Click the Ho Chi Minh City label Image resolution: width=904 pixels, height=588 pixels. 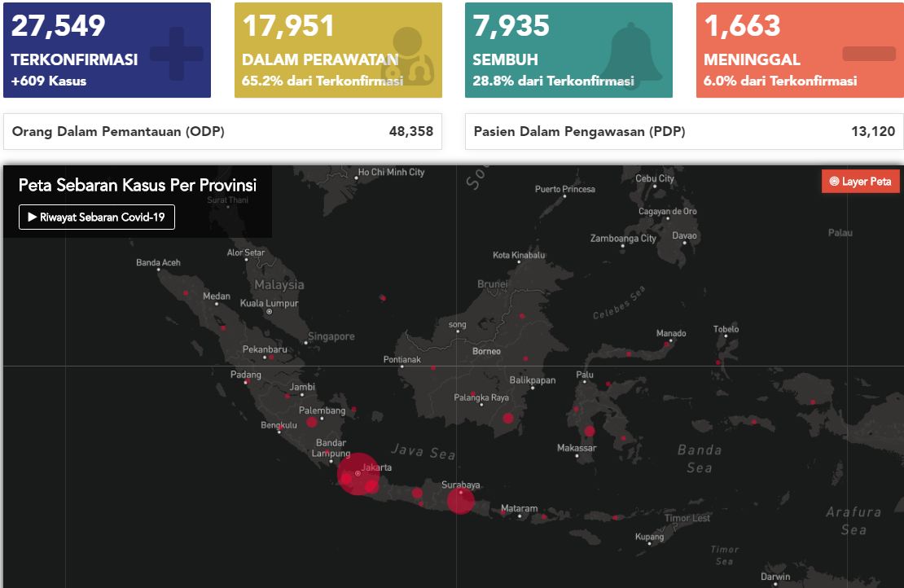(391, 172)
